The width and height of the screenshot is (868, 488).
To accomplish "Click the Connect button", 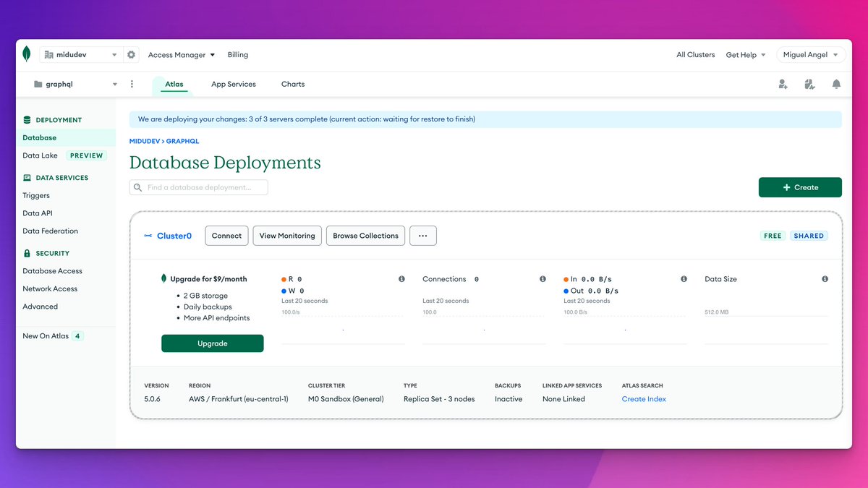I will coord(226,236).
